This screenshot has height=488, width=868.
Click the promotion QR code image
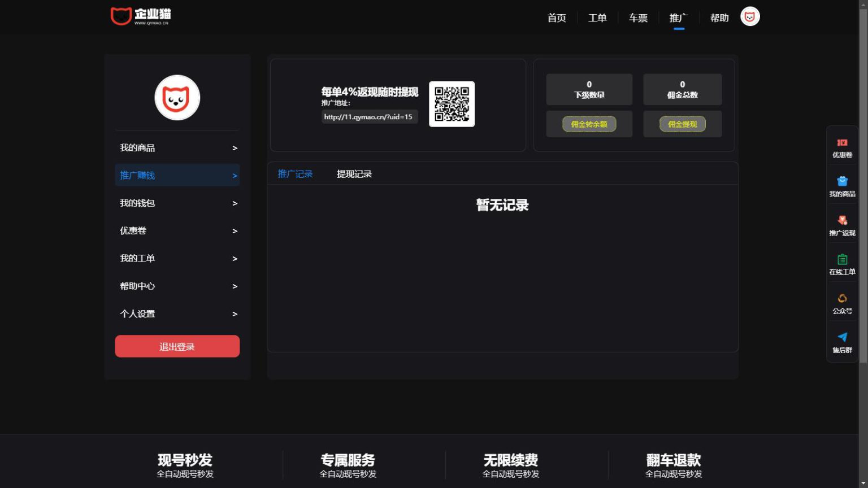click(452, 104)
